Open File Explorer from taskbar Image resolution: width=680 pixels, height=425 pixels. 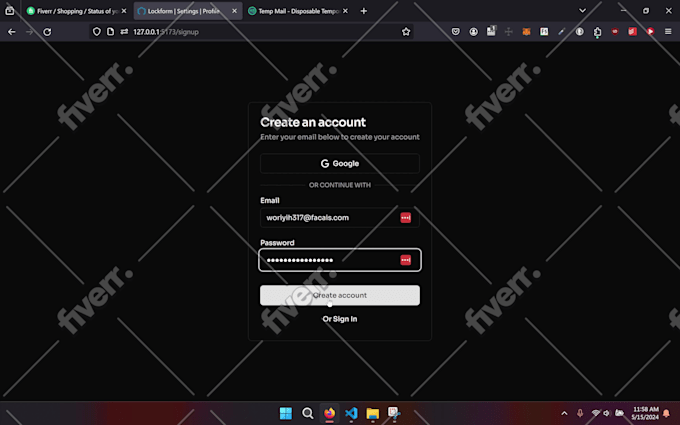point(373,413)
